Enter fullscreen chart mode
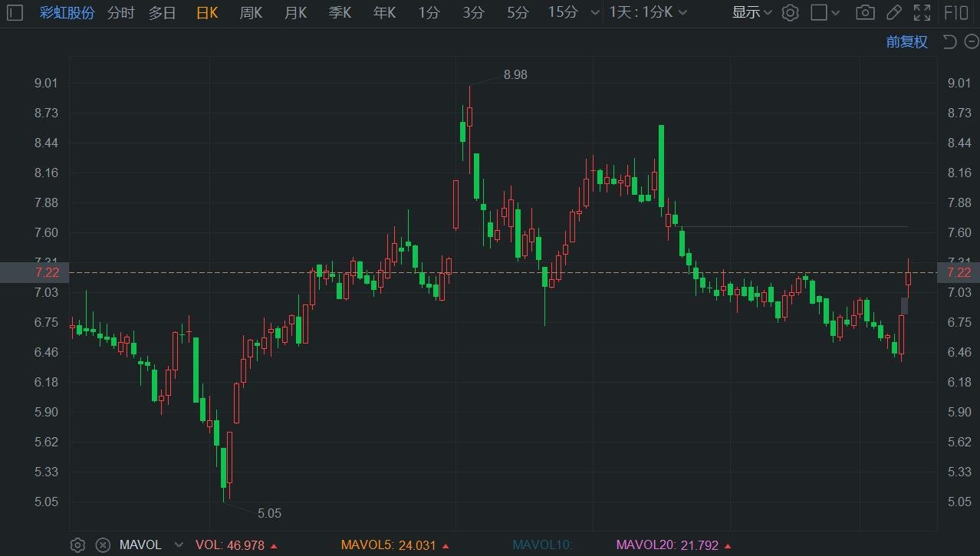The width and height of the screenshot is (980, 556). (x=922, y=12)
